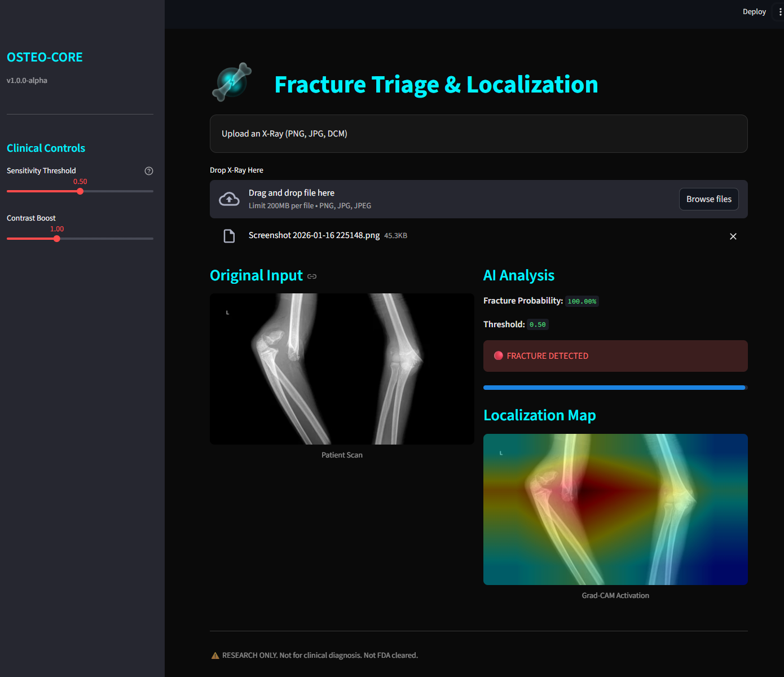The width and height of the screenshot is (784, 677).
Task: Select the Grad-CAM Activation map
Action: coord(615,509)
